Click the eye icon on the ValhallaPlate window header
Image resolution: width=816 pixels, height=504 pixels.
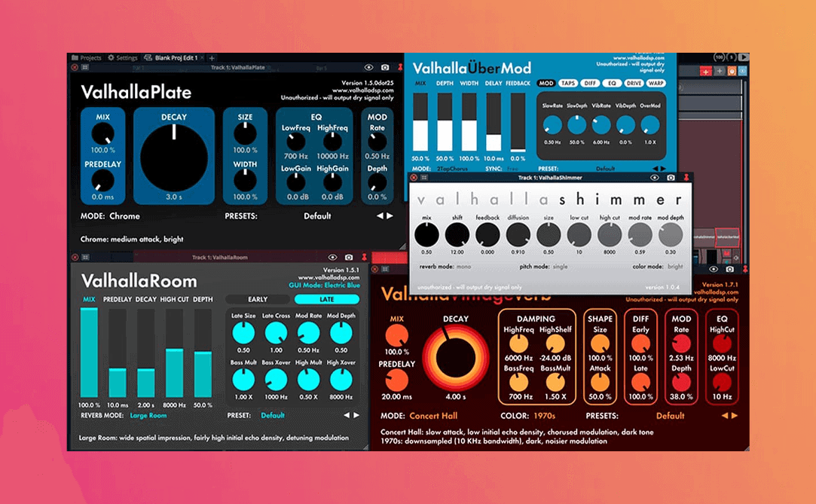click(x=368, y=66)
